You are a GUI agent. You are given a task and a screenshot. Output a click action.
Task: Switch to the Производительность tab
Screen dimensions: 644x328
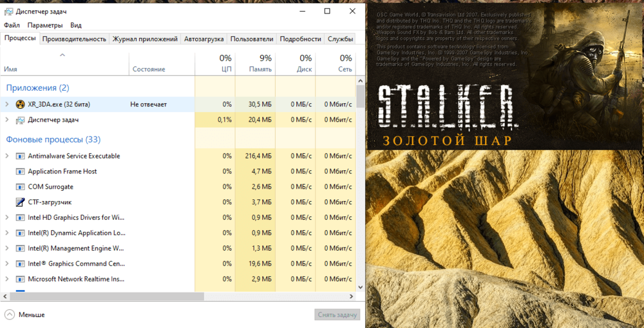[74, 39]
